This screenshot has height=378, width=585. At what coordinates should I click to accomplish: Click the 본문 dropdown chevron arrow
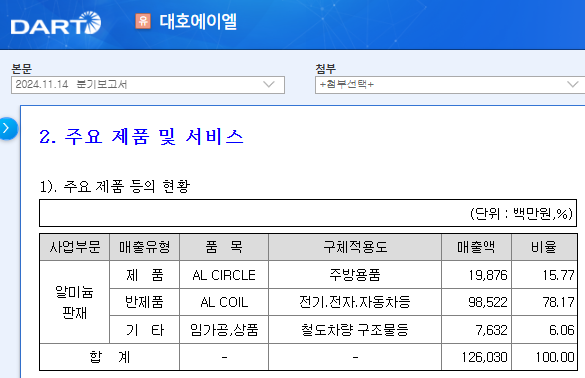[x=269, y=84]
